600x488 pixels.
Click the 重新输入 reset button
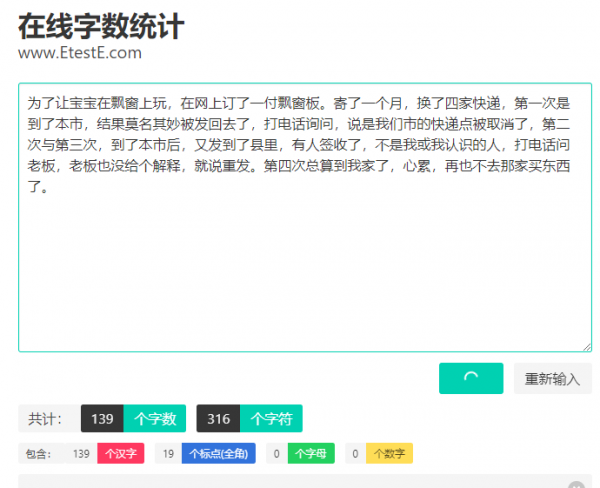[x=553, y=378]
